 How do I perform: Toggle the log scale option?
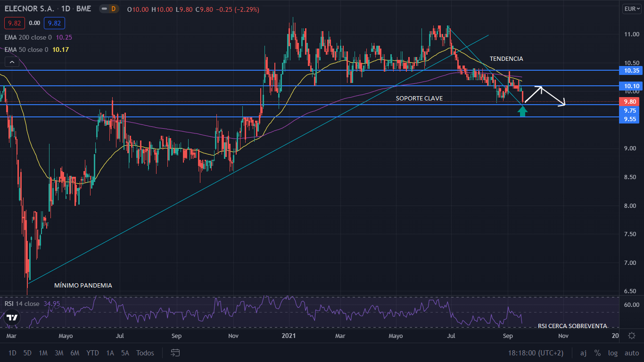613,353
